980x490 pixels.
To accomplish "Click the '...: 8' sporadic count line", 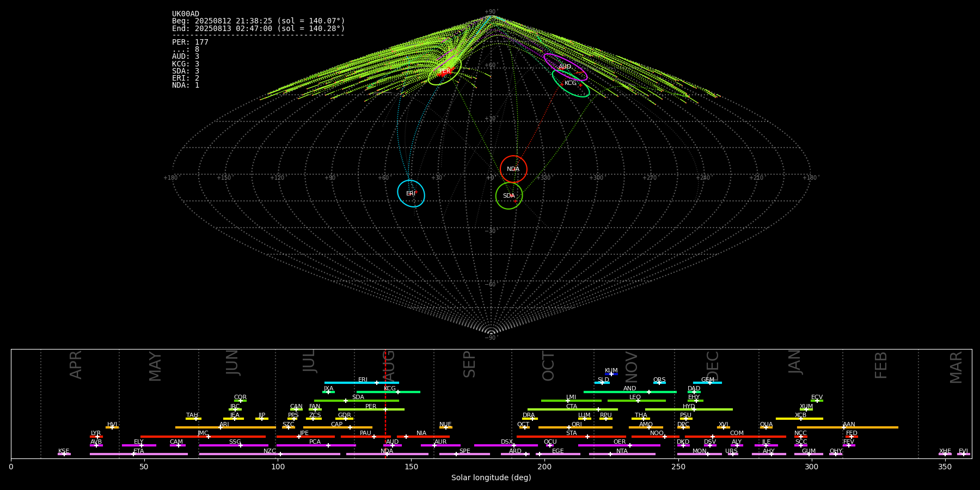I will (x=186, y=50).
